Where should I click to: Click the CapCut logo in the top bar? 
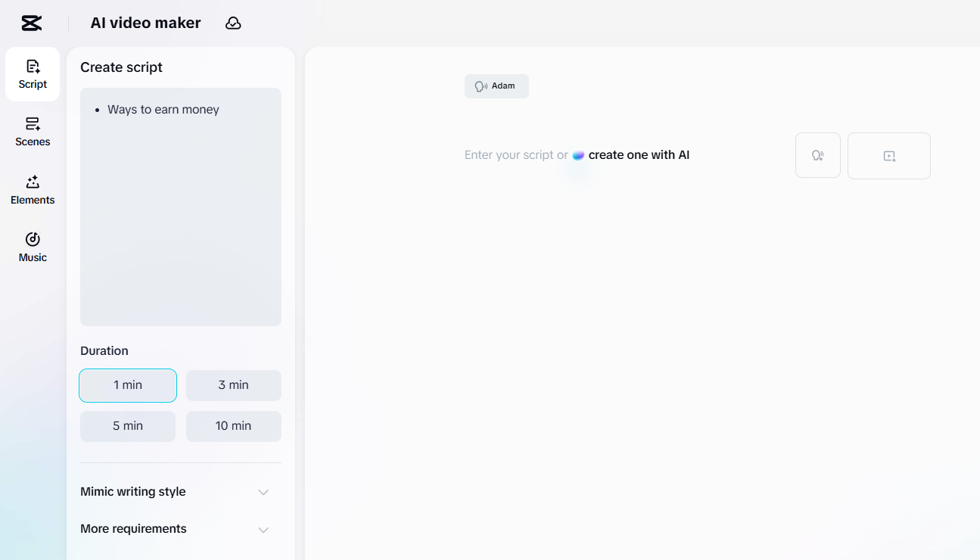click(30, 22)
